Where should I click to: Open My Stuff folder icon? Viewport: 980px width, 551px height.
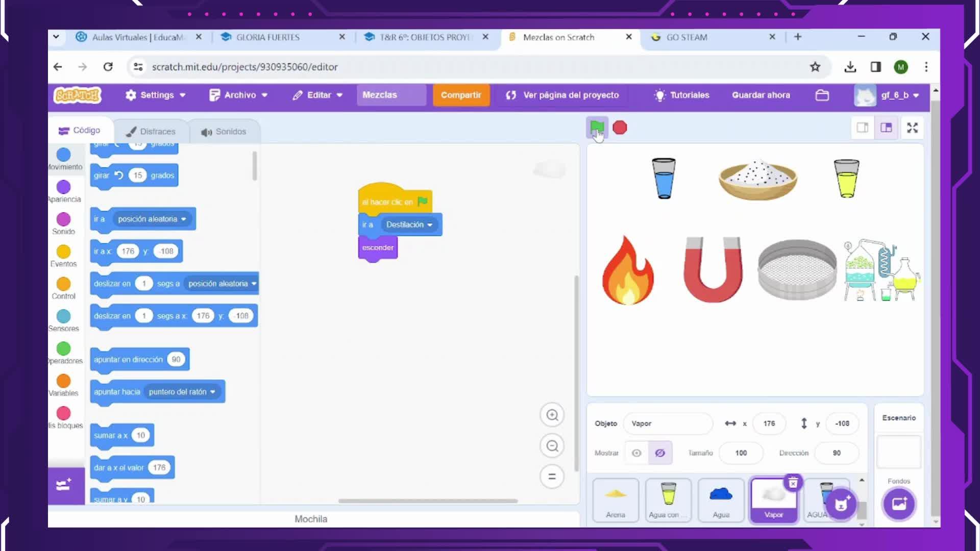click(822, 95)
